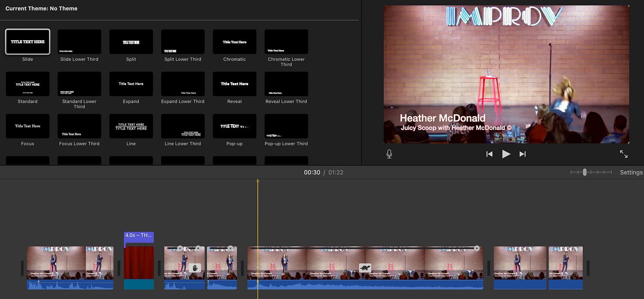The width and height of the screenshot is (644, 299).
Task: Select the last clip in the timeline
Action: pos(566,268)
